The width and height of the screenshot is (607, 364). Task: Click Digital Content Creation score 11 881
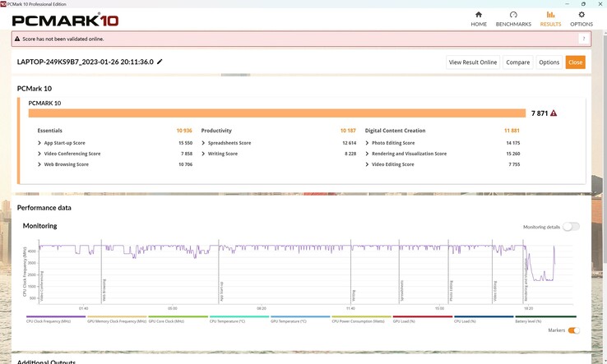pos(512,131)
